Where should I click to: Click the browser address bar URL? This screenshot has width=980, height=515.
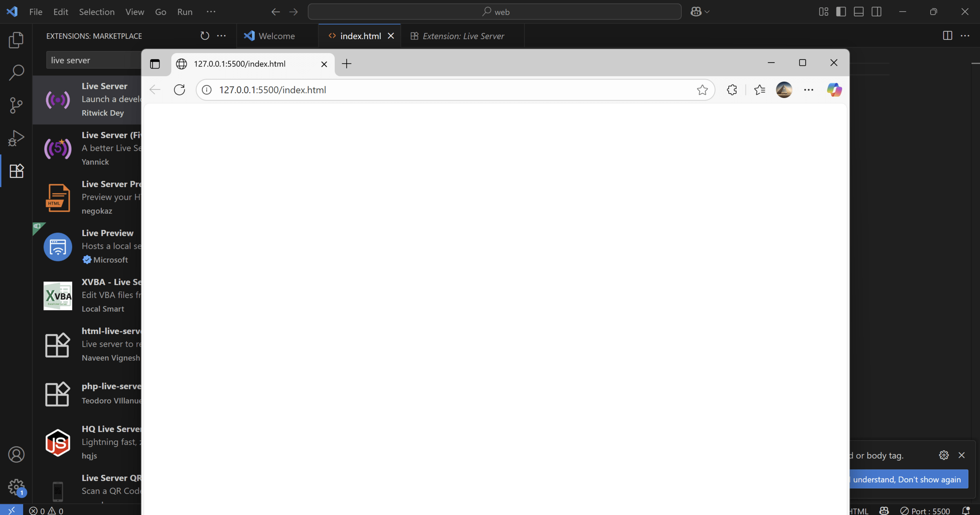click(x=272, y=90)
